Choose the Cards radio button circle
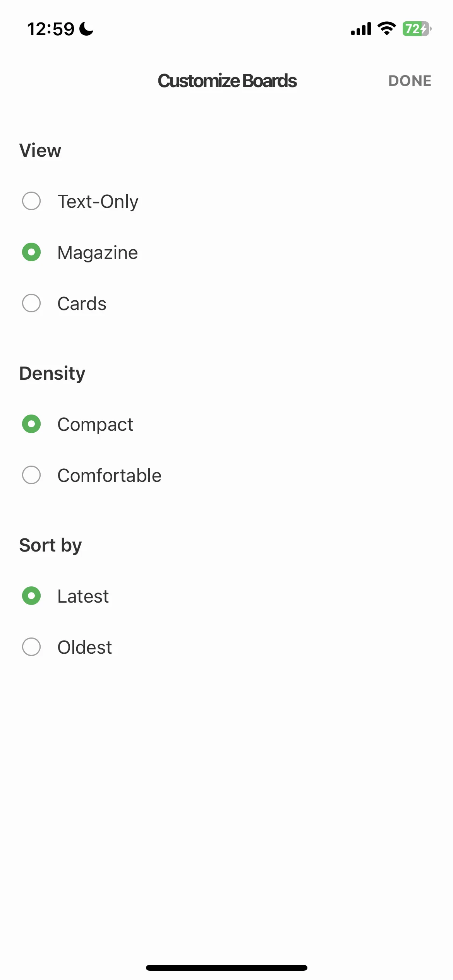This screenshot has width=453, height=980. coord(31,303)
